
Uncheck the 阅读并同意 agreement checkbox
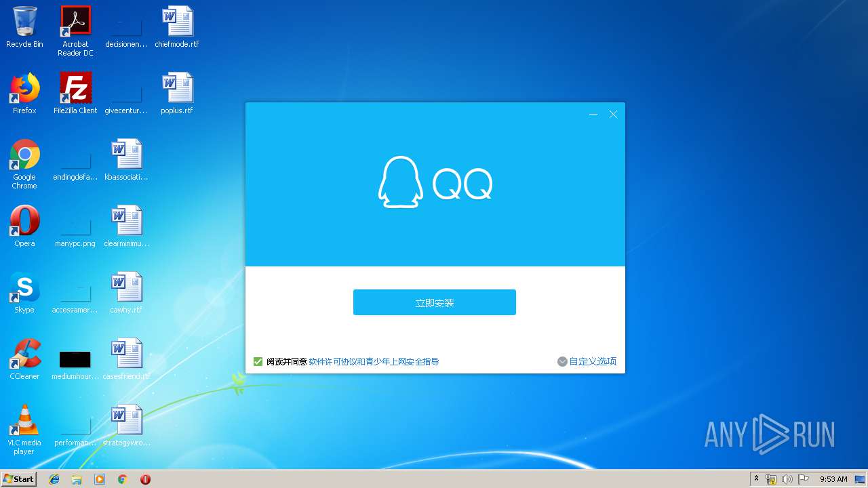click(258, 361)
